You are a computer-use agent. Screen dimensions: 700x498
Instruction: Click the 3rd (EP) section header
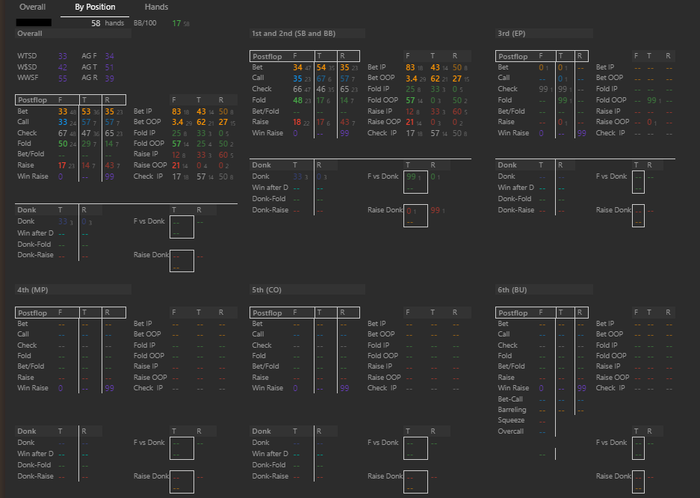pyautogui.click(x=544, y=33)
